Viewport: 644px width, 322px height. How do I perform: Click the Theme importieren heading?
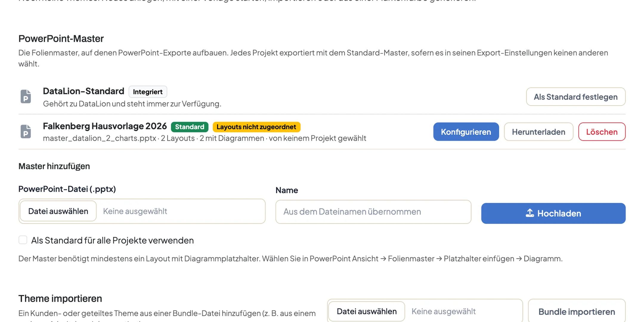point(60,298)
